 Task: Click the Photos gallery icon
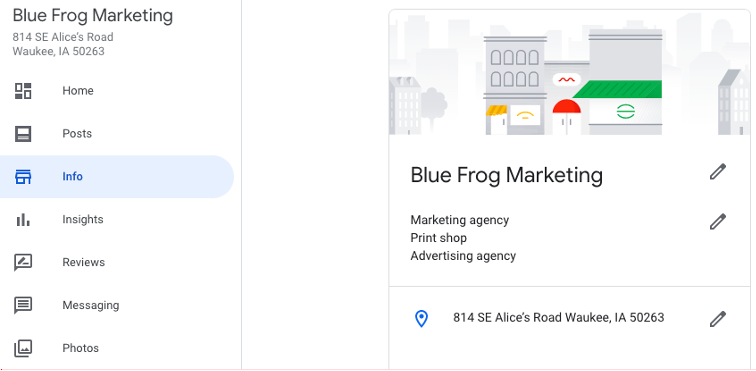(23, 348)
